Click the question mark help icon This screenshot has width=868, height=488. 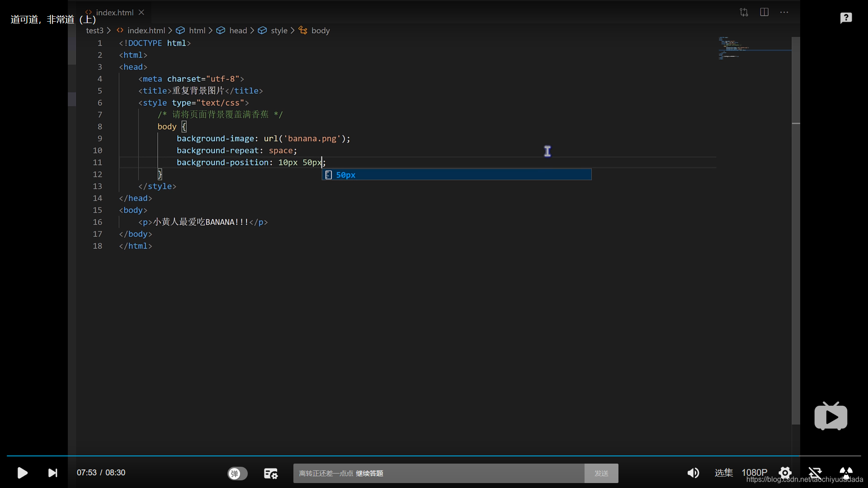pos(846,18)
